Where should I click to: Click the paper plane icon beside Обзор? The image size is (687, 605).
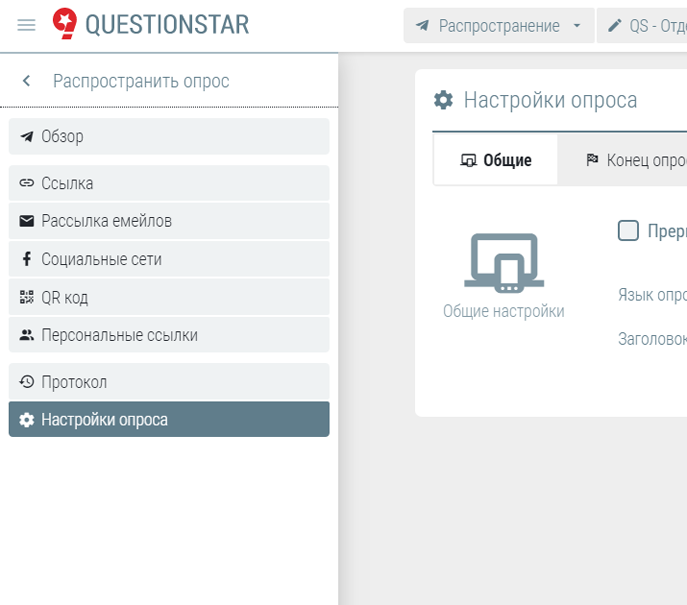(27, 137)
